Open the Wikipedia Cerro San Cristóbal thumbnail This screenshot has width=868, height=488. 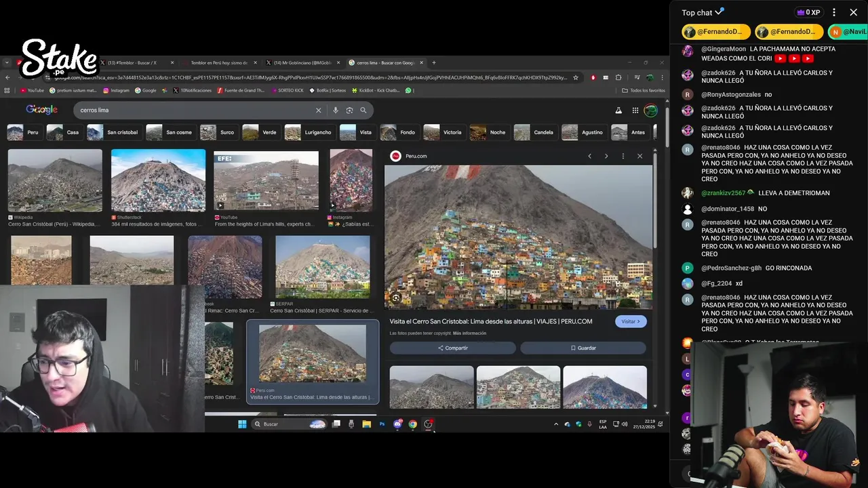[x=55, y=180]
